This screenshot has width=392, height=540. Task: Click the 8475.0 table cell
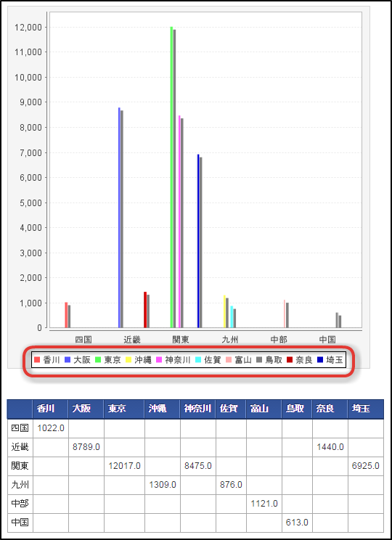pyautogui.click(x=197, y=466)
